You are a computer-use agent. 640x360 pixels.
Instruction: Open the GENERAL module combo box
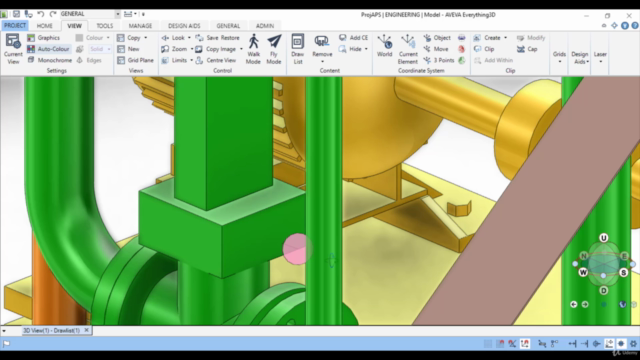pyautogui.click(x=90, y=14)
